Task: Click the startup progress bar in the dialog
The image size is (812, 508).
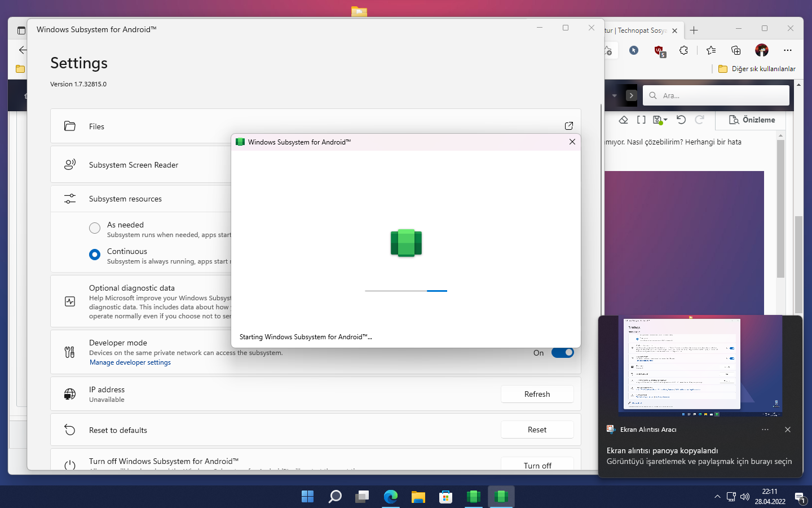Action: (406, 291)
